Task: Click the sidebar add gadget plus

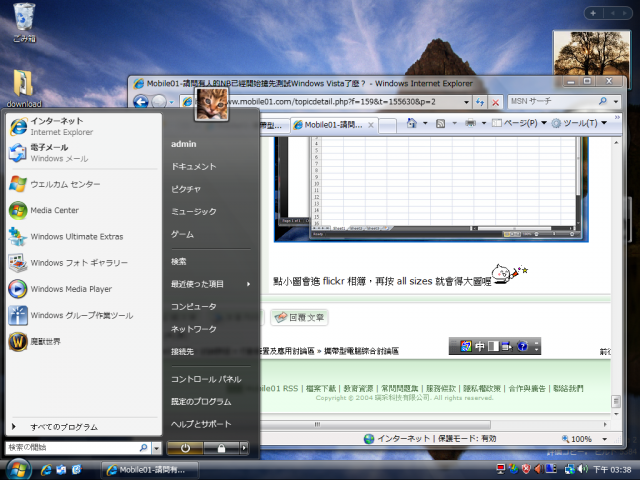Action: point(593,13)
